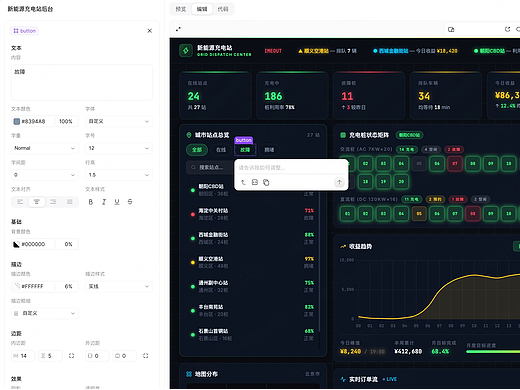This screenshot has height=390, width=520.
Task: Click AC pile cell 07 in red
Action: (x=455, y=163)
